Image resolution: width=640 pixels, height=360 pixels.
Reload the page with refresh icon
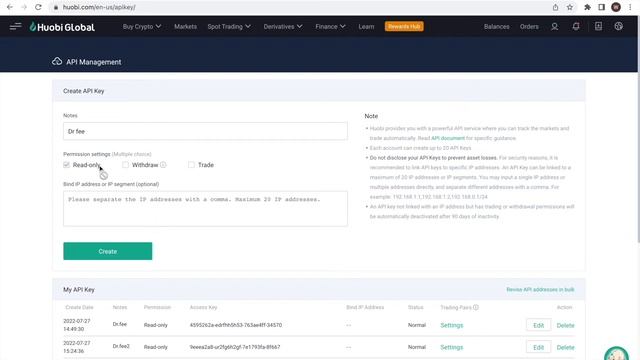coord(38,7)
